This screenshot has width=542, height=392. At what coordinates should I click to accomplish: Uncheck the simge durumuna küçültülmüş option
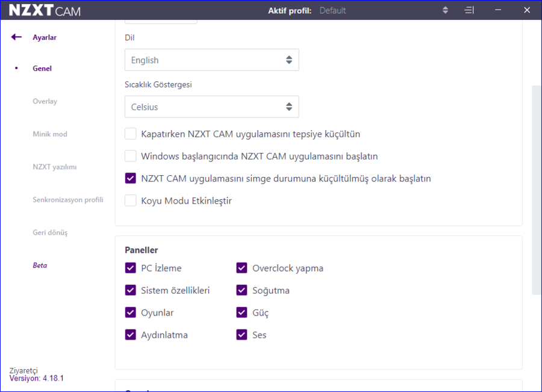tap(131, 179)
